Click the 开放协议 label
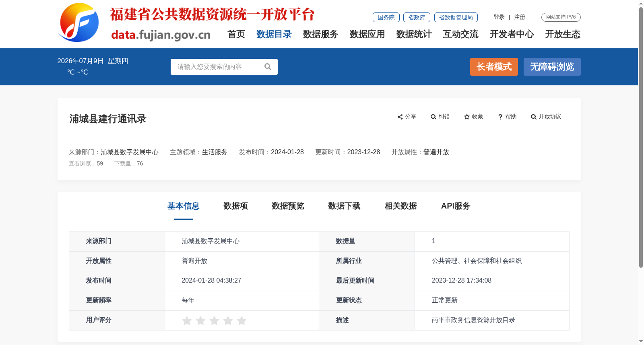644x345 pixels. (x=550, y=117)
